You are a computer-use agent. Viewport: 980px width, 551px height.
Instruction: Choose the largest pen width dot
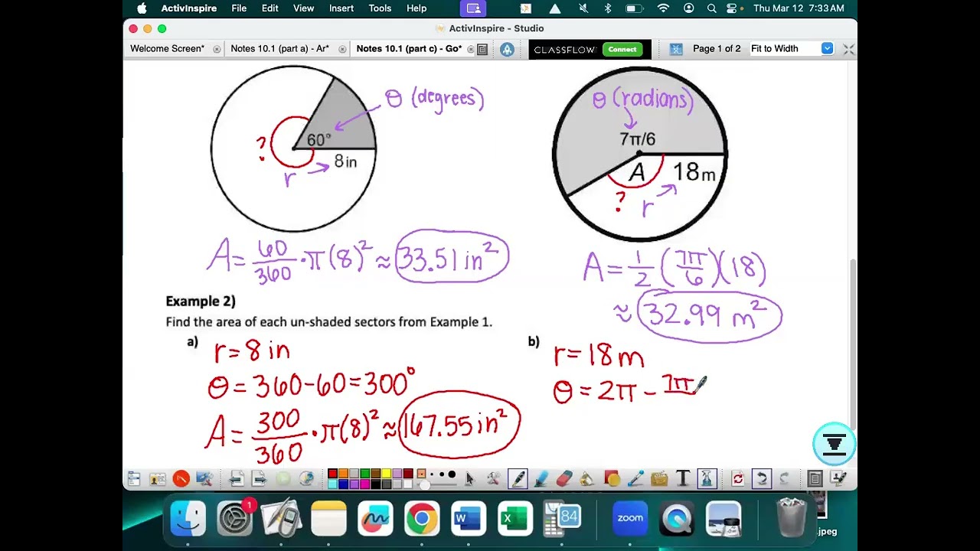[x=452, y=474]
